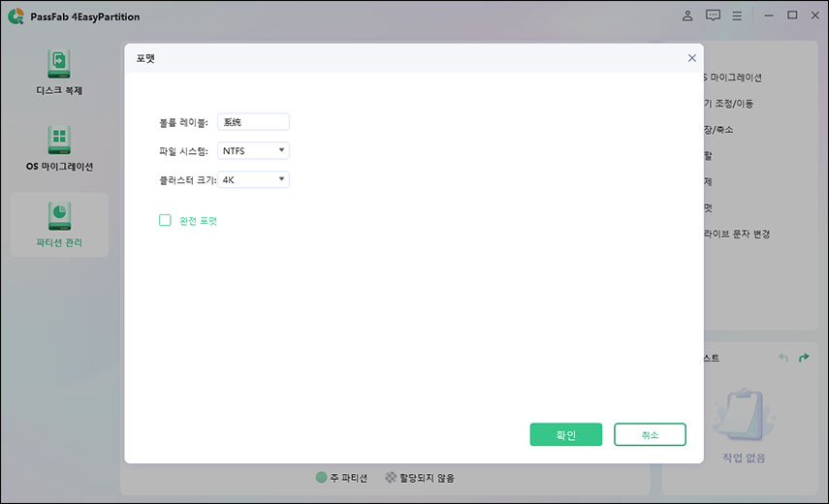Open the feedback message icon

pos(713,16)
